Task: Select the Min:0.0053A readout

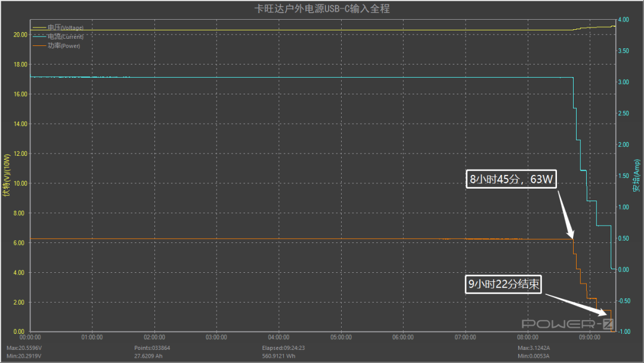Action: (533, 356)
